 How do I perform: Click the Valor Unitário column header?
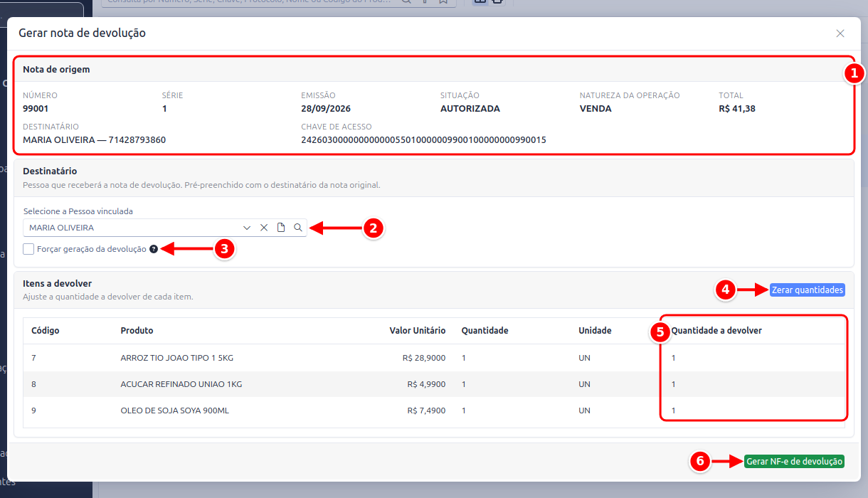(x=418, y=330)
